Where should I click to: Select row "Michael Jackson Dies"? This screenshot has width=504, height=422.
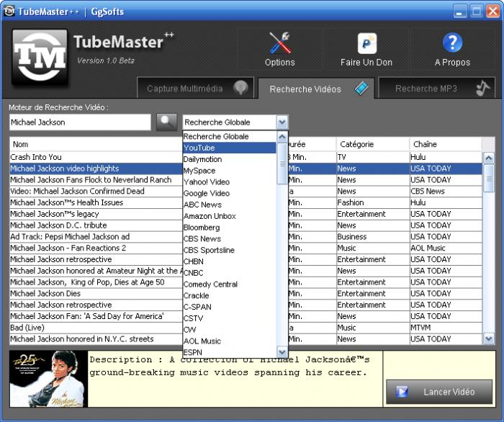246,293
